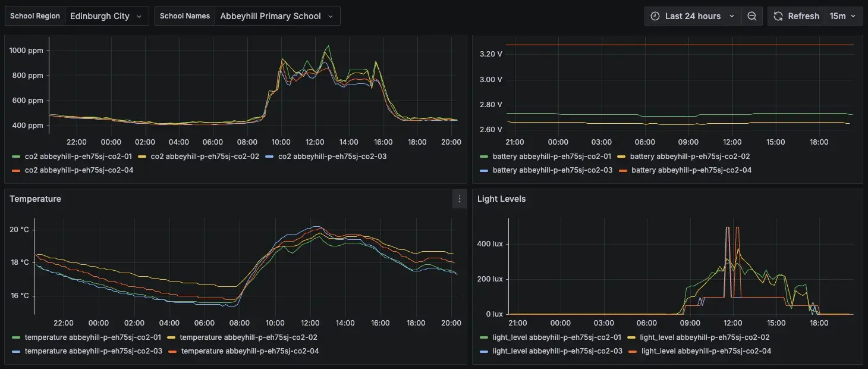Open the School Region dropdown

click(x=106, y=16)
